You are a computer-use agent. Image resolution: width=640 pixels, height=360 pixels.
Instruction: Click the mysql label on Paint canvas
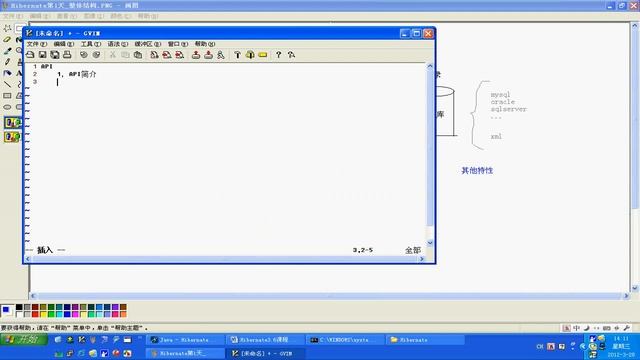500,94
